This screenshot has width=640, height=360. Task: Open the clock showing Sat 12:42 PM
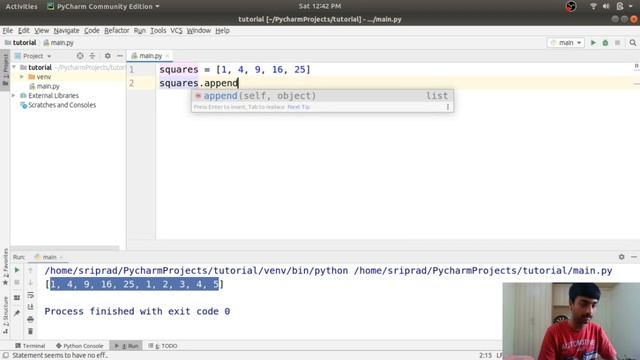320,6
